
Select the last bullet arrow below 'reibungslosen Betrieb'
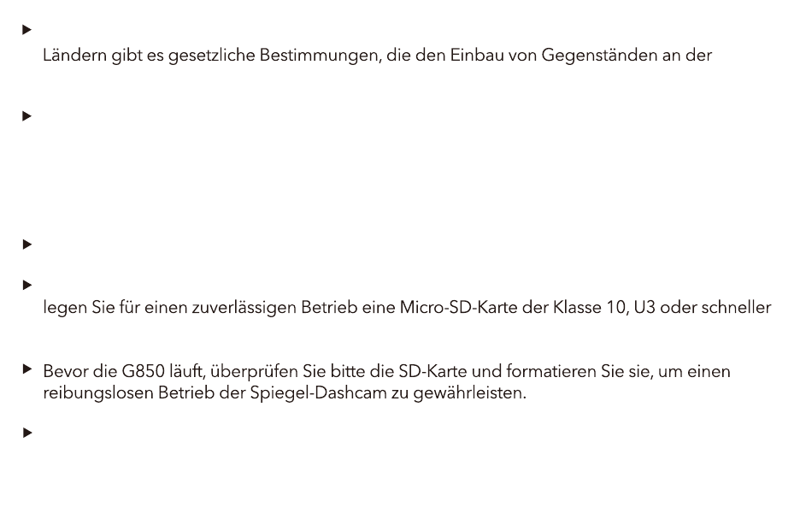27,433
